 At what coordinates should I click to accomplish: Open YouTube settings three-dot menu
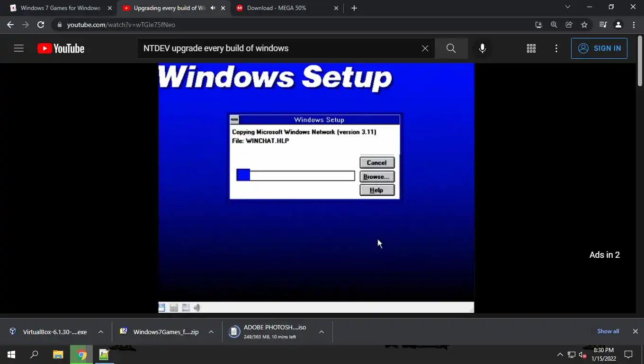[x=556, y=48]
